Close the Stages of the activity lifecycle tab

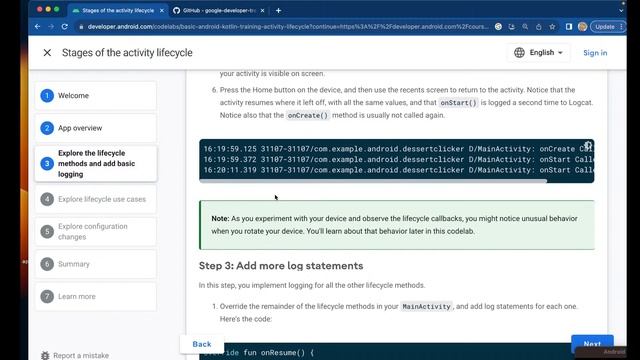(x=162, y=11)
